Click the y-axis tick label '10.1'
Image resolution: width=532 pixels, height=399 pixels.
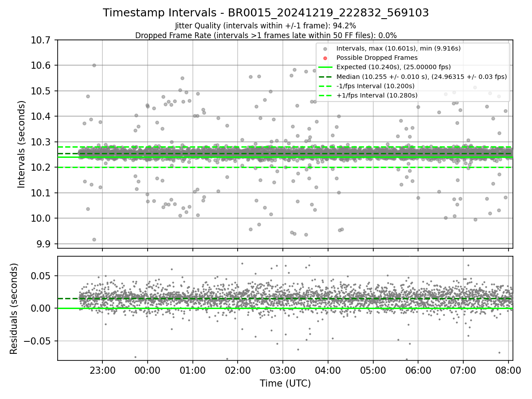(42, 193)
